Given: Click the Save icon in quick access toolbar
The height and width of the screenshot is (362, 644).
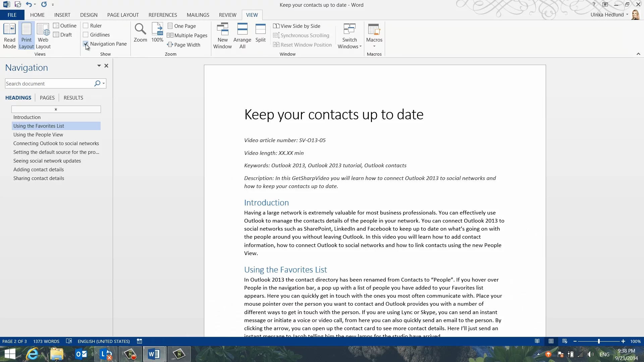Looking at the screenshot, I should [18, 5].
